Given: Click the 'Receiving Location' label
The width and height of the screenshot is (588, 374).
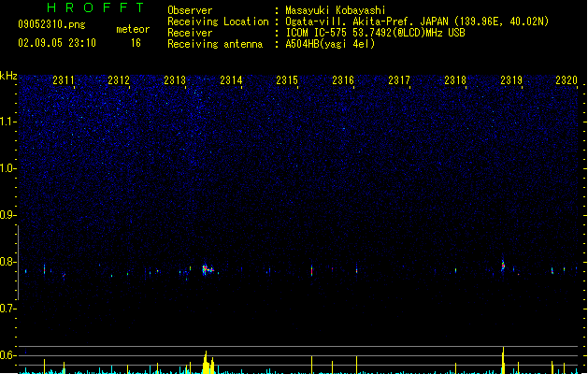Looking at the screenshot, I should [218, 22].
